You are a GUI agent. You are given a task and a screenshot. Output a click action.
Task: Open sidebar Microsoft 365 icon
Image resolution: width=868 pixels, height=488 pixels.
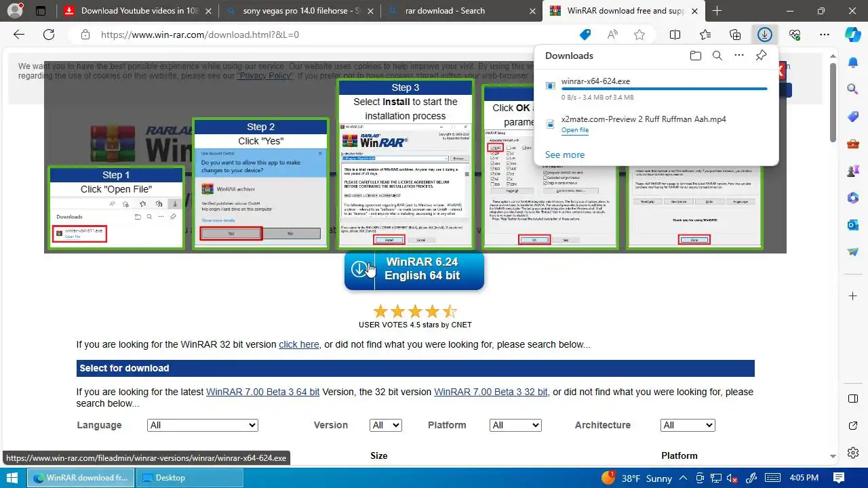coord(853,198)
